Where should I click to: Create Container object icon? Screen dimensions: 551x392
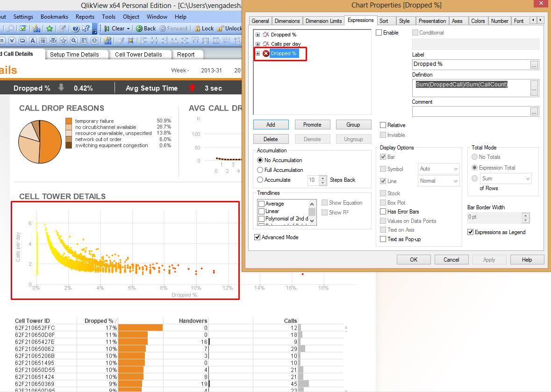click(x=84, y=40)
